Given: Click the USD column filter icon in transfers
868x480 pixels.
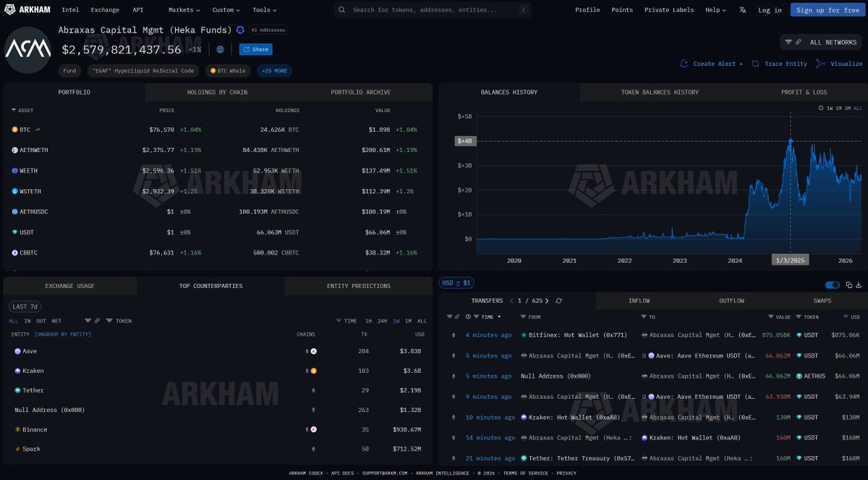Looking at the screenshot, I should [846, 316].
